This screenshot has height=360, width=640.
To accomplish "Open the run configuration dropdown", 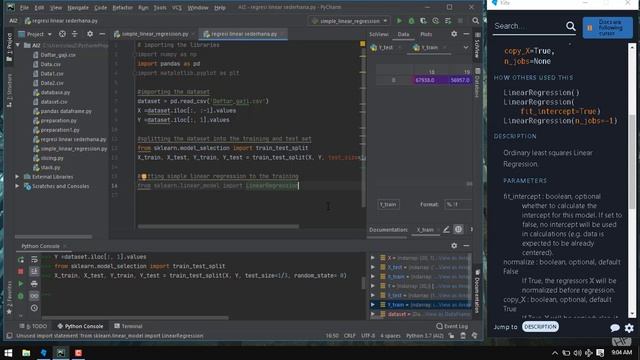I will [350, 20].
